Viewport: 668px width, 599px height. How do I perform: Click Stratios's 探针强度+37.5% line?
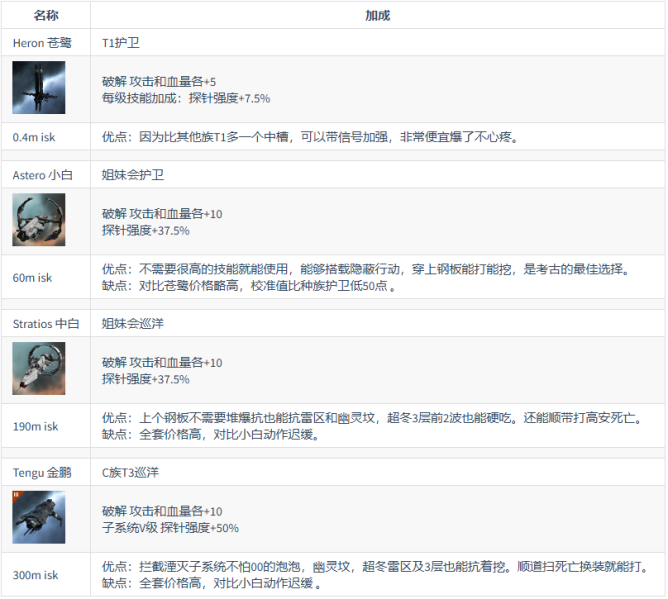tap(145, 379)
